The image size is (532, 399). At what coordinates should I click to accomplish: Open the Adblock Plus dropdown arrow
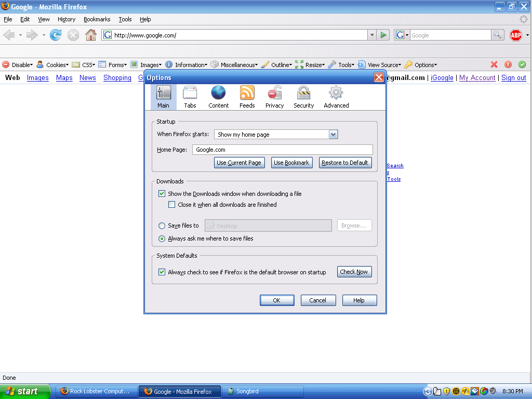527,35
